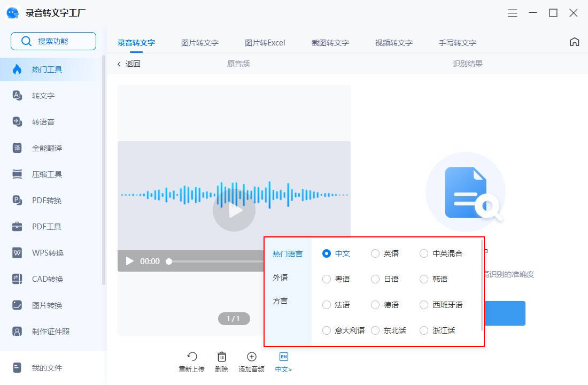
Task: Go to home via house icon
Action: point(574,42)
